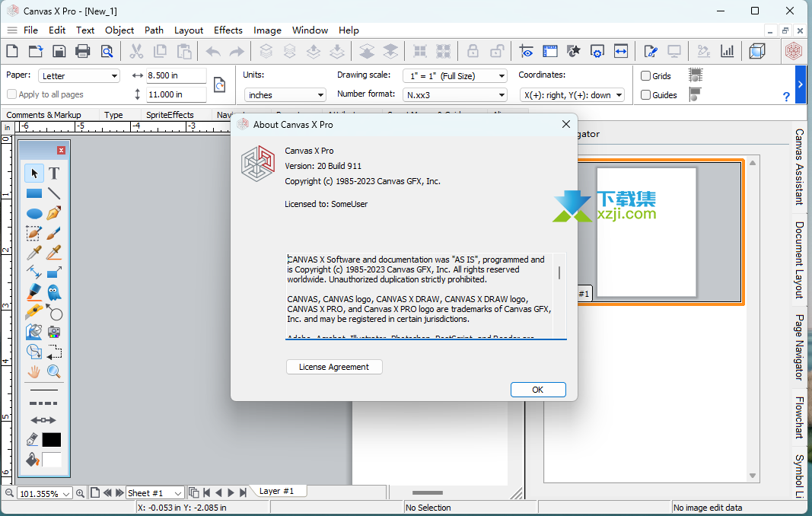Viewport: 812px width, 516px height.
Task: Open the Effects menu
Action: pos(228,30)
